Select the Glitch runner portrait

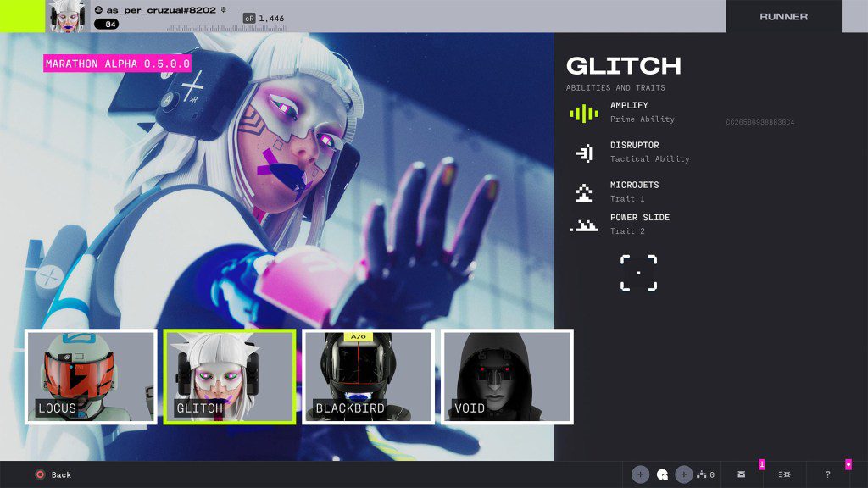[x=230, y=376]
